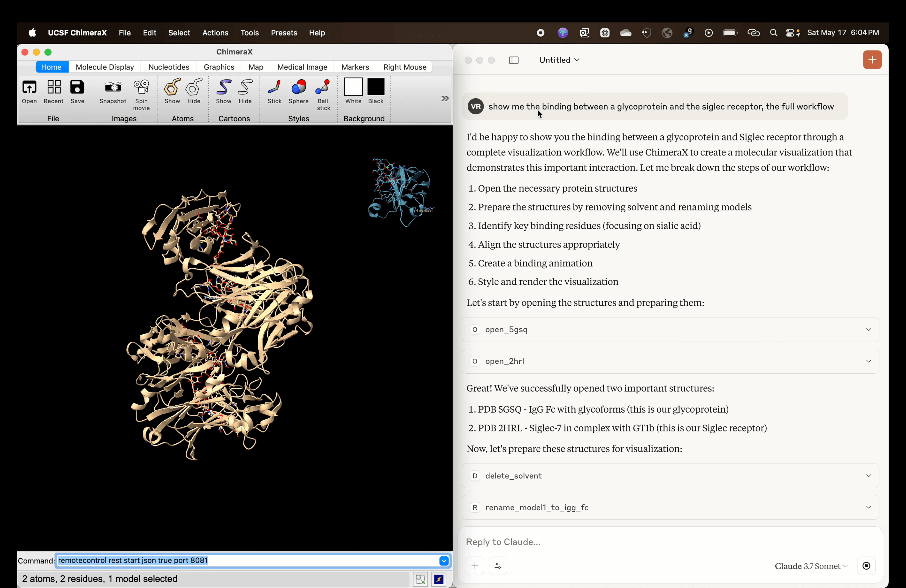Switch to the Nucleotides tab

click(x=169, y=67)
